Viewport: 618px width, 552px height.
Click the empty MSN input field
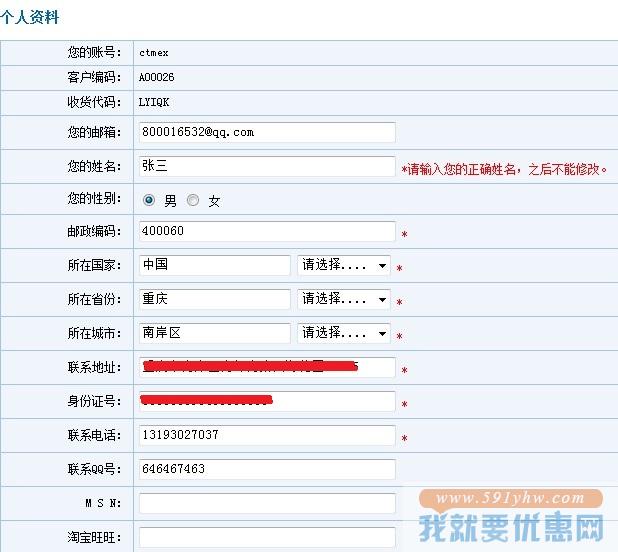point(267,503)
